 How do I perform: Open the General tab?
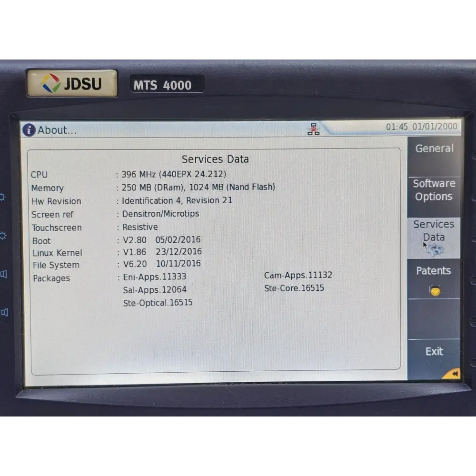pos(434,156)
